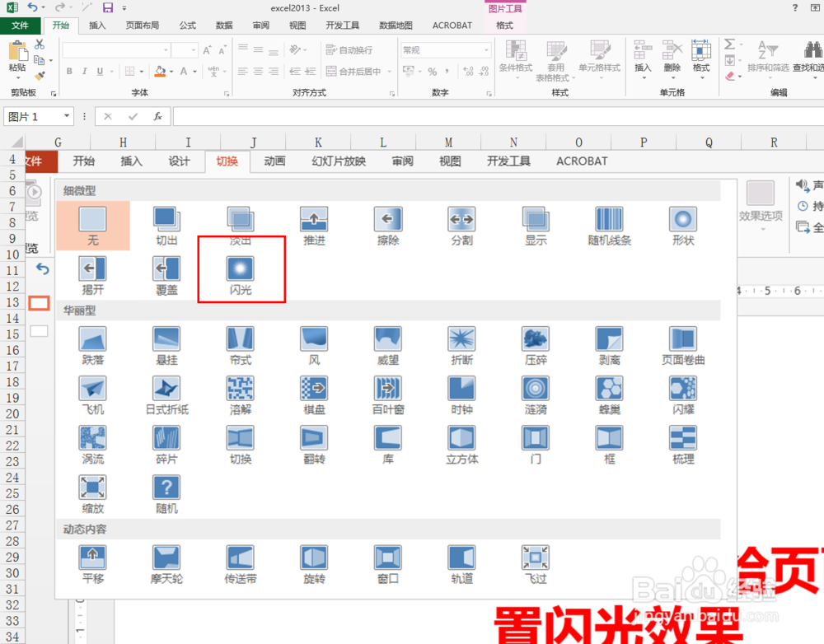The height and width of the screenshot is (644, 824).
Task: Select the 跌落 transition
Action: (92, 346)
